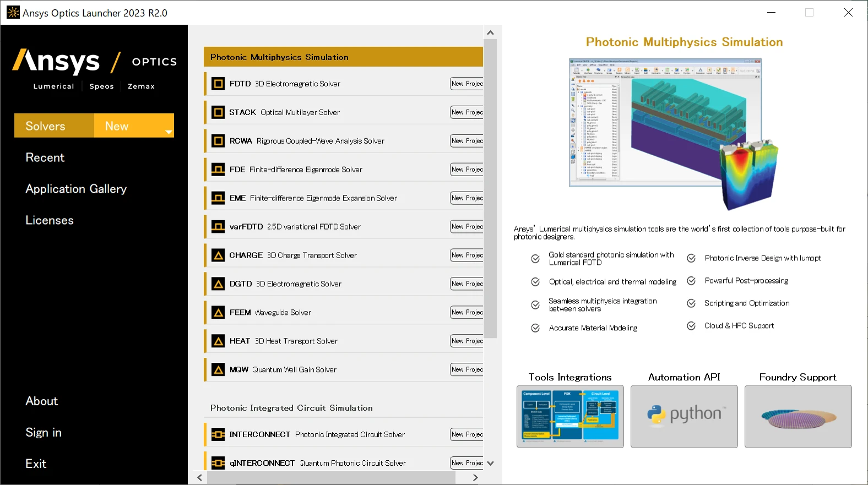
Task: Open the New dropdown arrow
Action: (169, 132)
